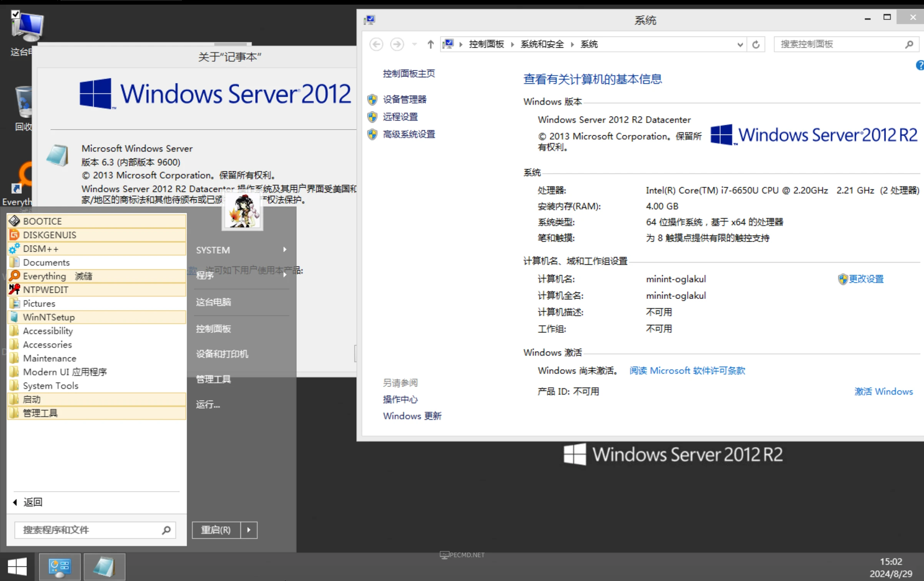Open the recent locations dropdown arrow
Viewport: 924px width, 581px height.
[x=414, y=44]
